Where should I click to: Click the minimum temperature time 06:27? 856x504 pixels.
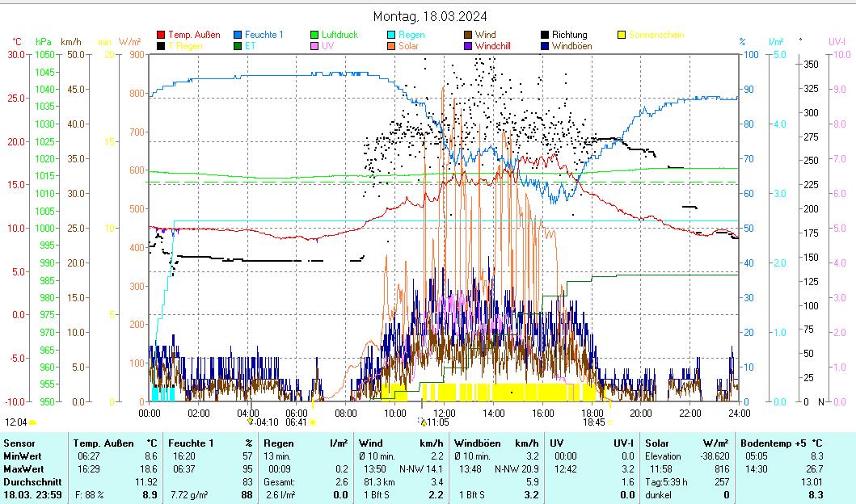pos(88,456)
